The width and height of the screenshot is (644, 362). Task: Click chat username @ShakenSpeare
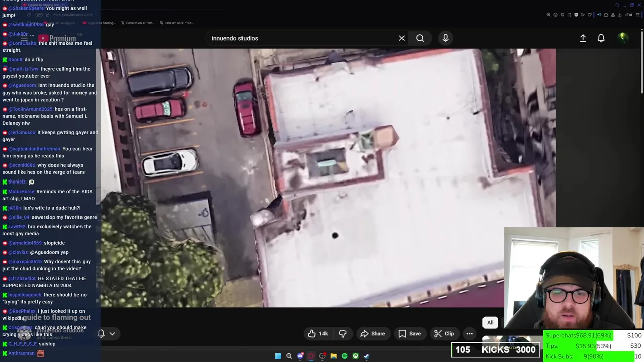26,8
